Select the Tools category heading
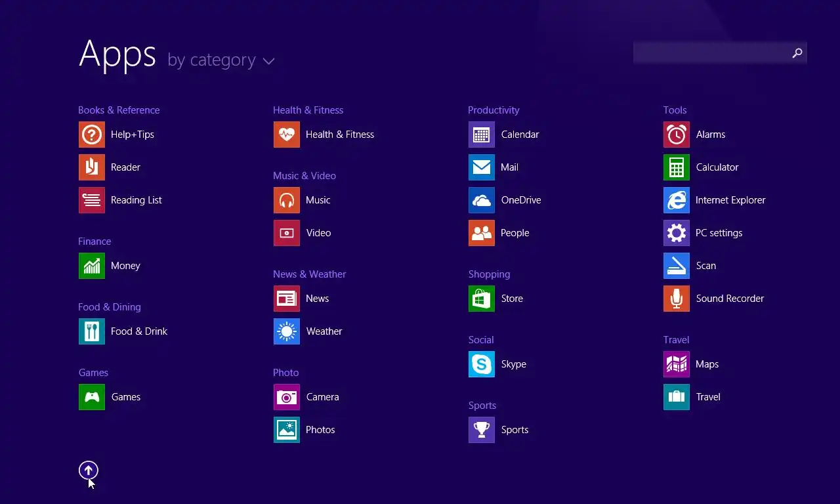Viewport: 840px width, 504px height. click(x=675, y=110)
